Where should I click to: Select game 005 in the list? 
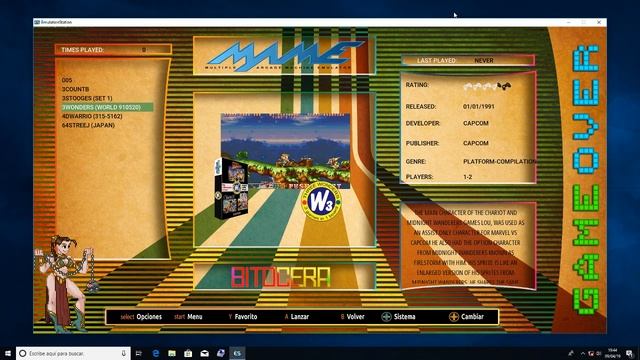tap(67, 80)
